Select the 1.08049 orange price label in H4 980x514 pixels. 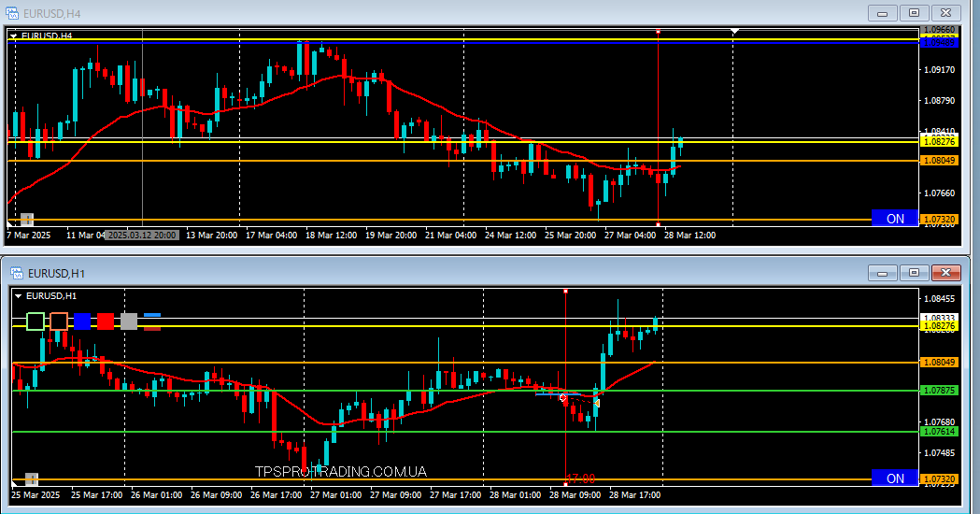coord(938,161)
